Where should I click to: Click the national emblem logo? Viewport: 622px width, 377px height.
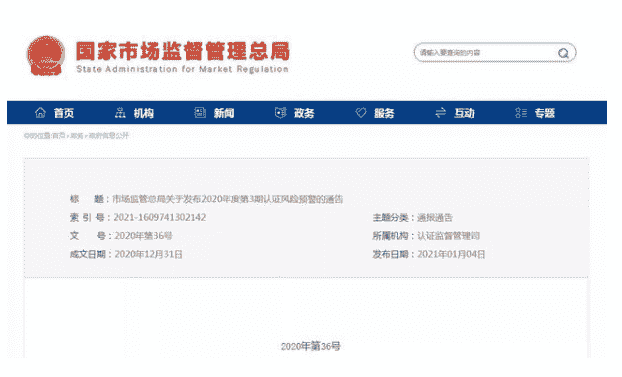[46, 56]
